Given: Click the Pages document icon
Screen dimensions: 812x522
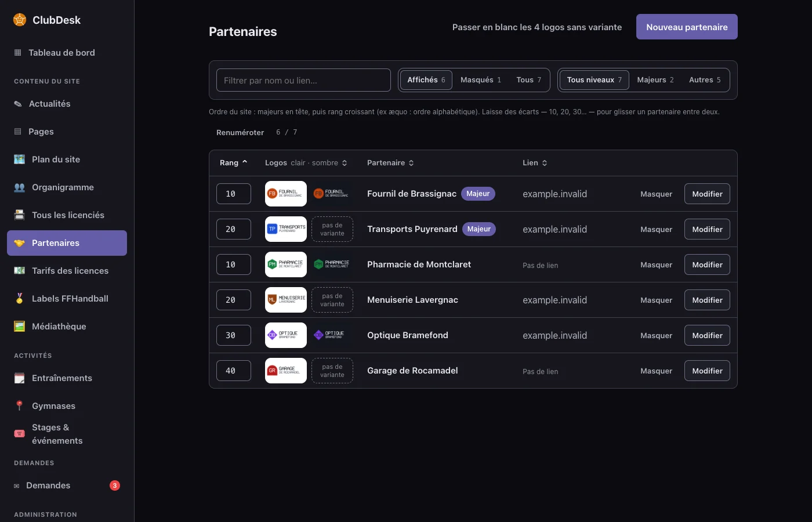Looking at the screenshot, I should [17, 132].
